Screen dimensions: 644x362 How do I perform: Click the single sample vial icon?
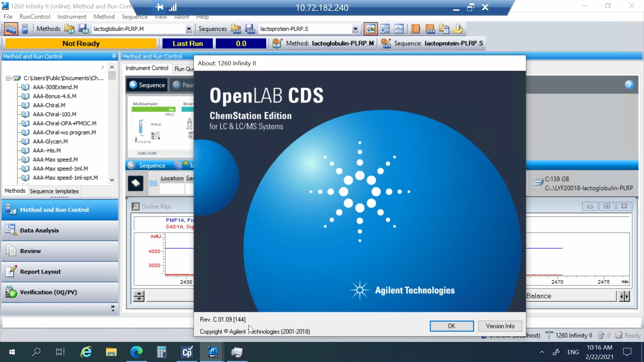(25, 29)
